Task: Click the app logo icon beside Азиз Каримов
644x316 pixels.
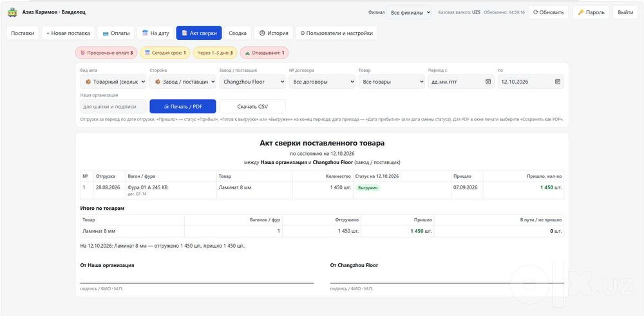Action: [12, 12]
